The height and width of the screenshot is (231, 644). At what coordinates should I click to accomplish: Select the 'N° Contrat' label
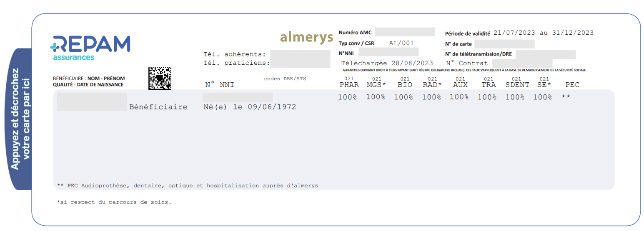pyautogui.click(x=466, y=63)
